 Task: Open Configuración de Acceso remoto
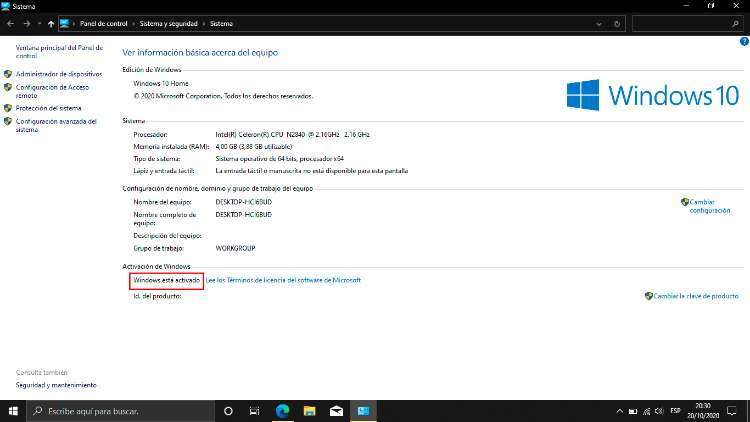click(x=52, y=91)
